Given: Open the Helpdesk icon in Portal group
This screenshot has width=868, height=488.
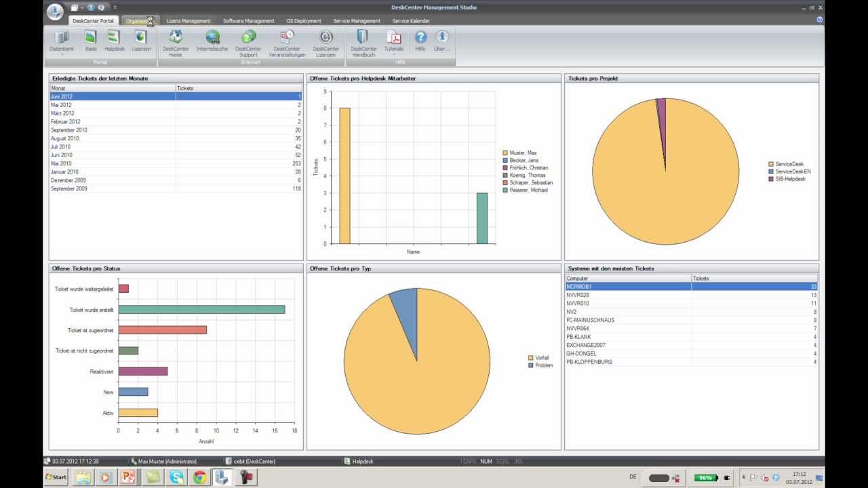Looking at the screenshot, I should (x=114, y=41).
